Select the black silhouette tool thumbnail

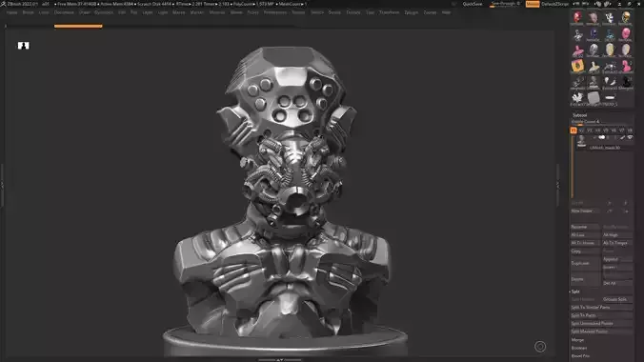[626, 82]
